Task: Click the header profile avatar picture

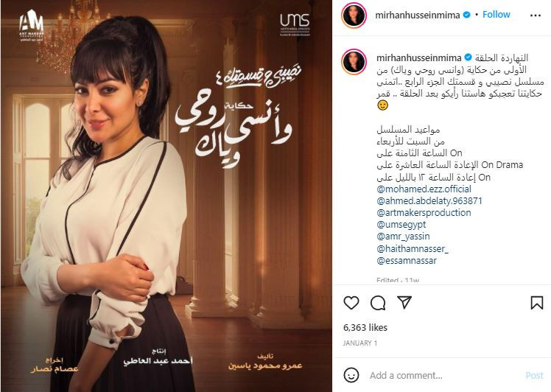Action: (x=354, y=15)
